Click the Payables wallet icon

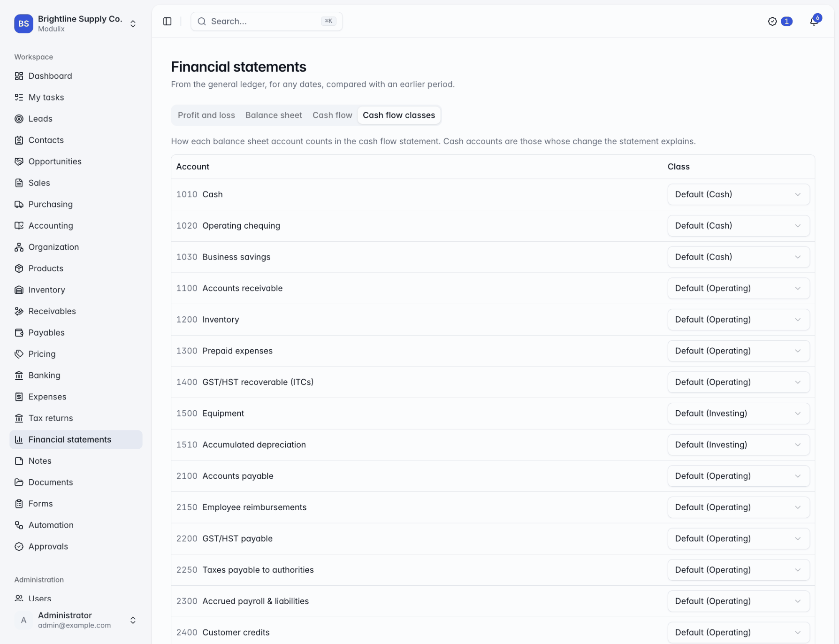[19, 332]
